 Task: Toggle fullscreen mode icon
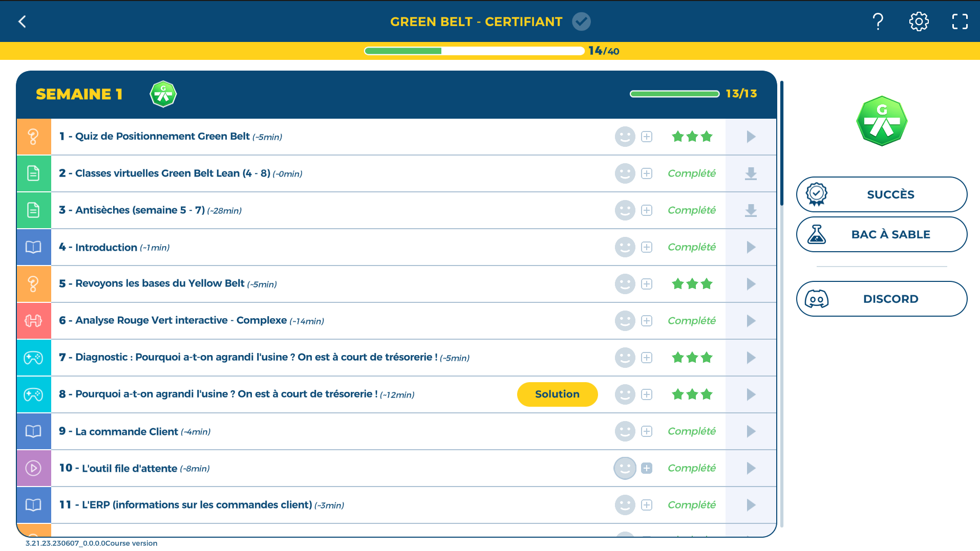click(x=960, y=21)
